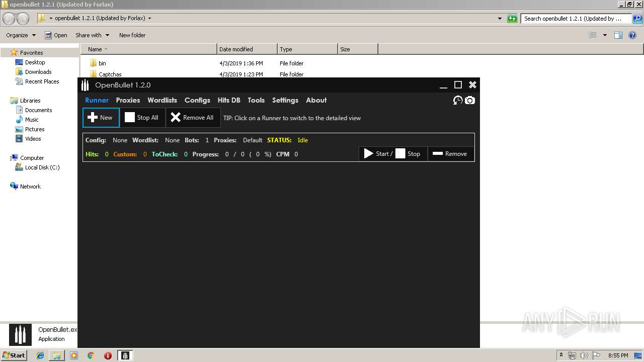Expand the Share with dropdown
This screenshot has width=644, height=362.
(92, 35)
